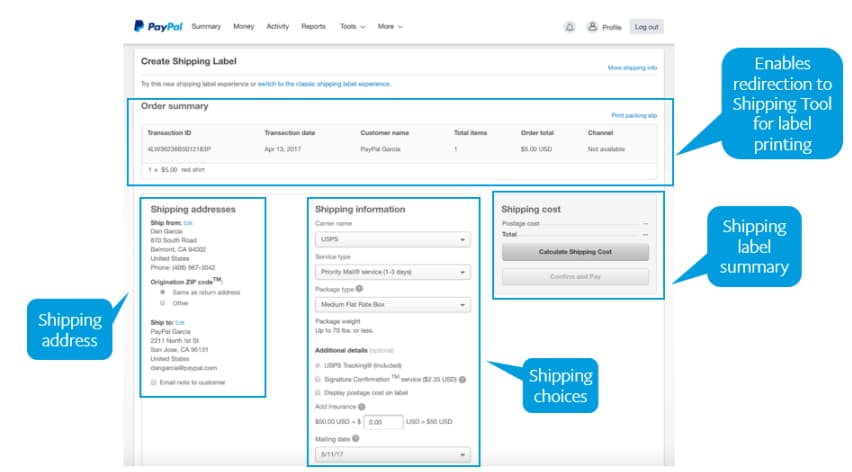Select 'Same as return address' radio option
852x472 pixels.
(163, 292)
